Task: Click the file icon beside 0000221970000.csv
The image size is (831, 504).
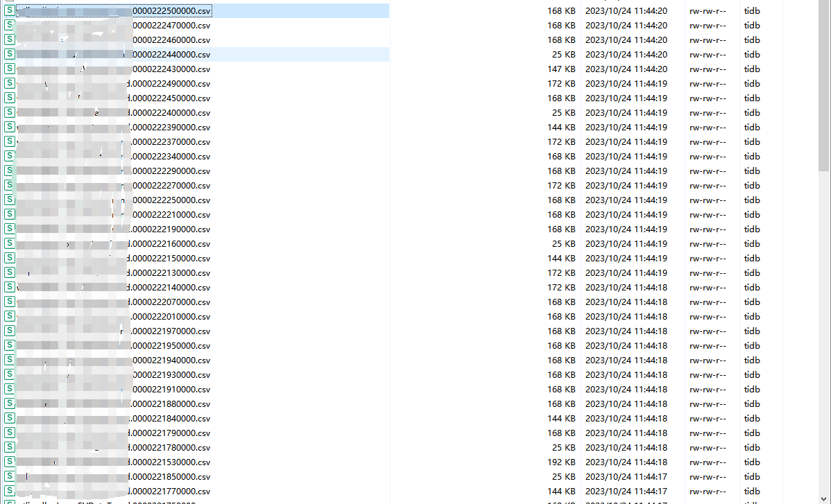Action: coord(10,331)
